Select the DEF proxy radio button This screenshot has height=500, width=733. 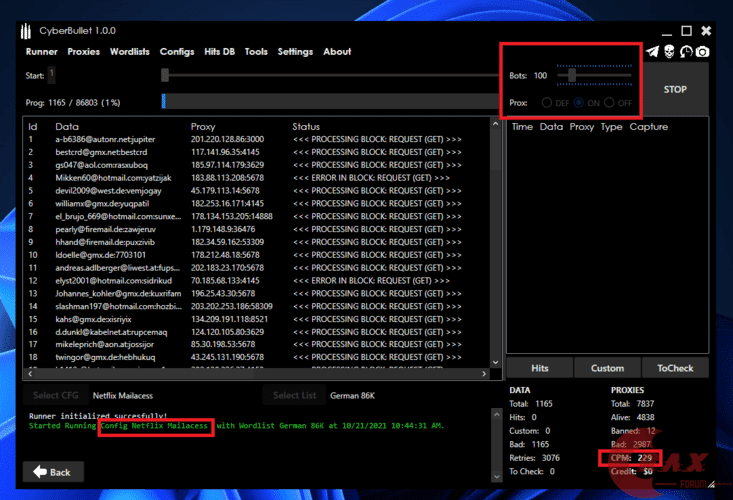(546, 103)
